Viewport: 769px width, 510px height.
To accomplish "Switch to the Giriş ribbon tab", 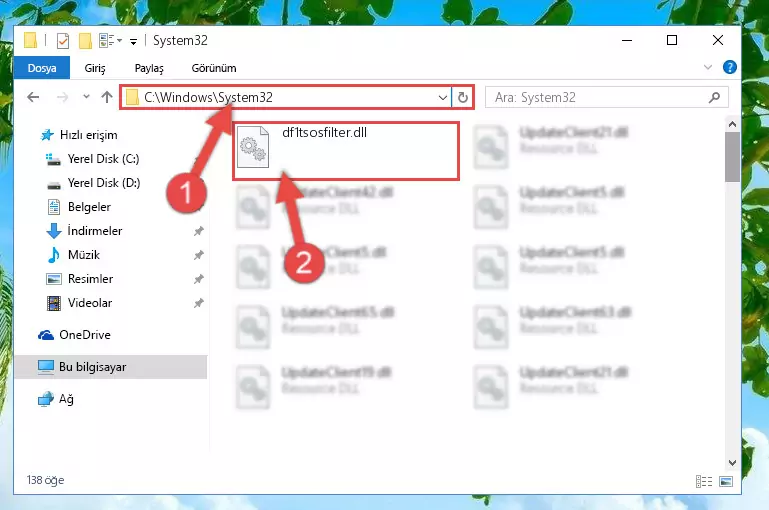I will 95,68.
